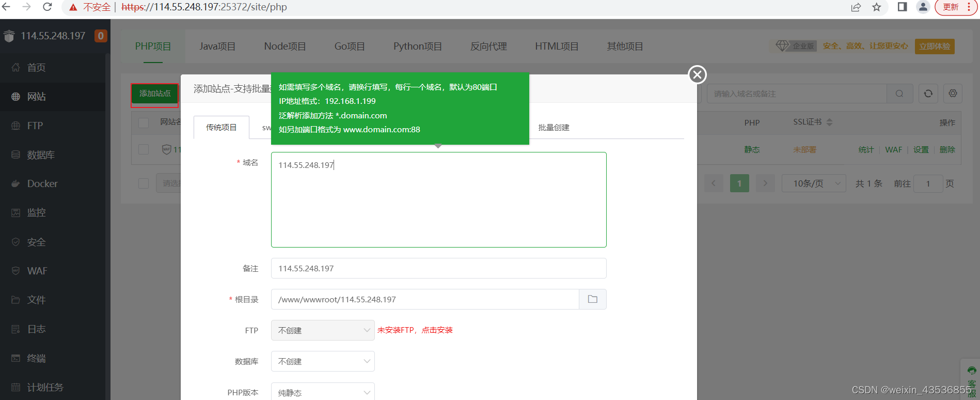Image resolution: width=980 pixels, height=400 pixels.
Task: Toggle the select-all checkbox in table header
Action: [144, 122]
